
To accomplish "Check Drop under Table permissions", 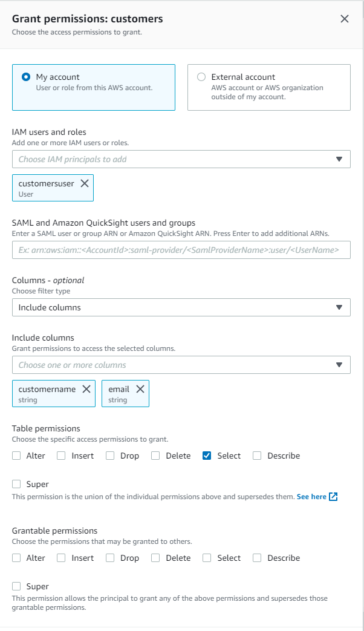I will 110,456.
